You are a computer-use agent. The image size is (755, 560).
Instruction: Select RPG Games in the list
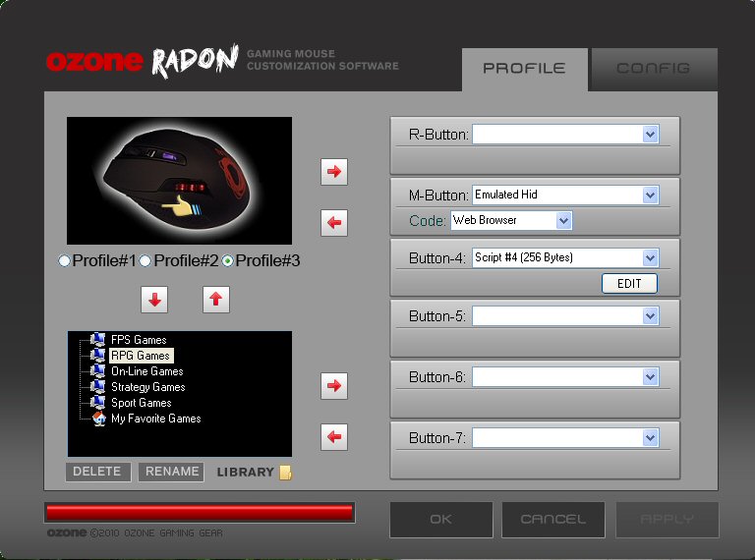tap(141, 356)
